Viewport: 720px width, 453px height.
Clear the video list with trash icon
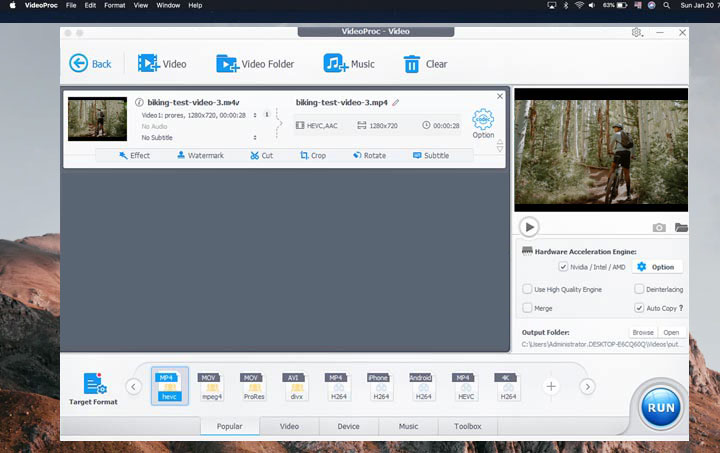click(411, 64)
